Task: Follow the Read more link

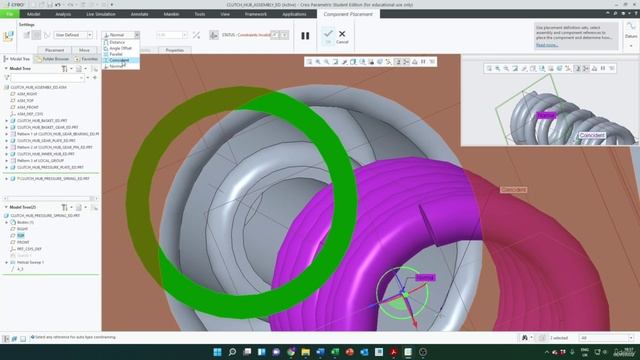Action: [x=547, y=45]
